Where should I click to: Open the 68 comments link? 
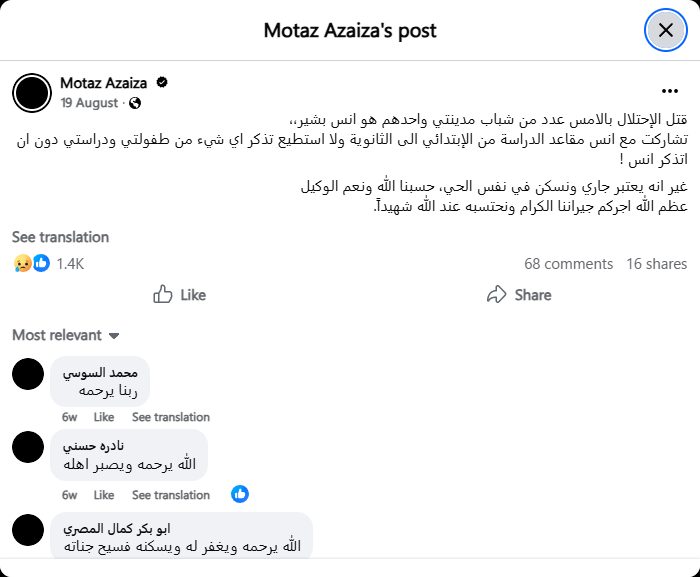click(568, 264)
